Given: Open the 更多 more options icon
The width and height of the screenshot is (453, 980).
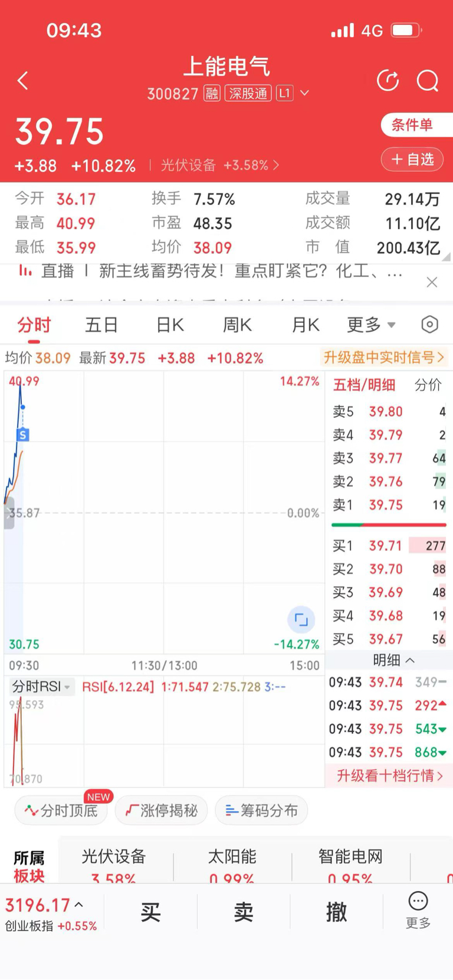Looking at the screenshot, I should (x=418, y=910).
